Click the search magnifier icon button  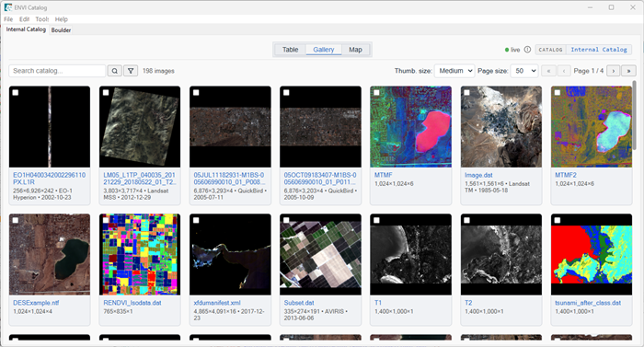pos(115,71)
